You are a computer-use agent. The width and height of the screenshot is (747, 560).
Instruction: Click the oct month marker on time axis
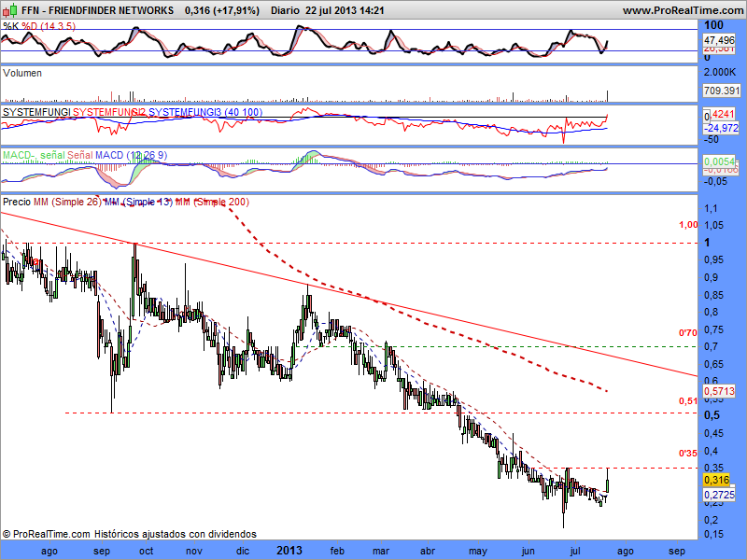(146, 551)
